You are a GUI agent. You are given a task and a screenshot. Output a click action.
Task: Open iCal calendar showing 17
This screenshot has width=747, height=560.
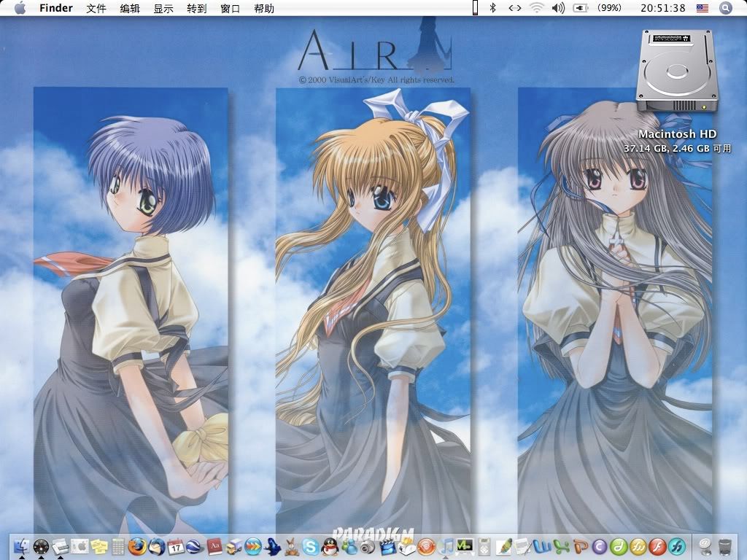pos(176,546)
